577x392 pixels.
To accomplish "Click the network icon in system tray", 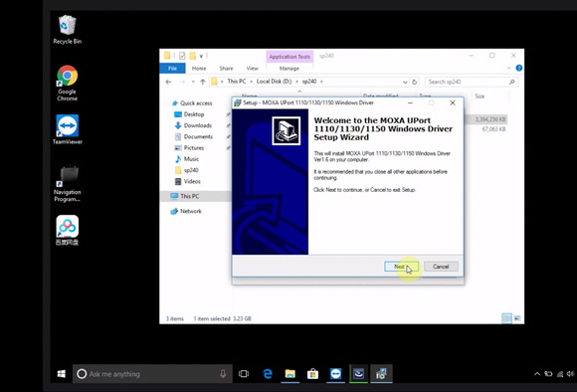I will [560, 374].
